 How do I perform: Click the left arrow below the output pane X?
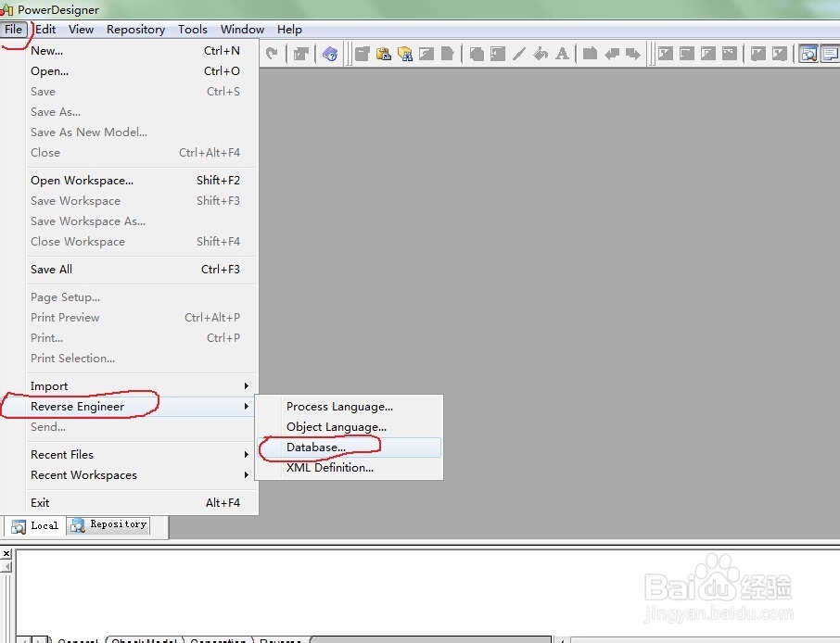(6, 566)
